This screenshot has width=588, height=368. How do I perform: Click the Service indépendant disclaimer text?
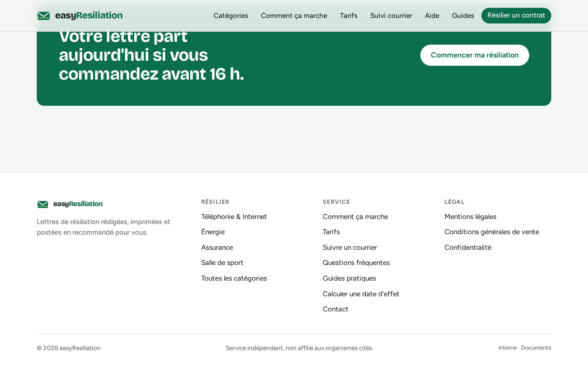coord(299,348)
